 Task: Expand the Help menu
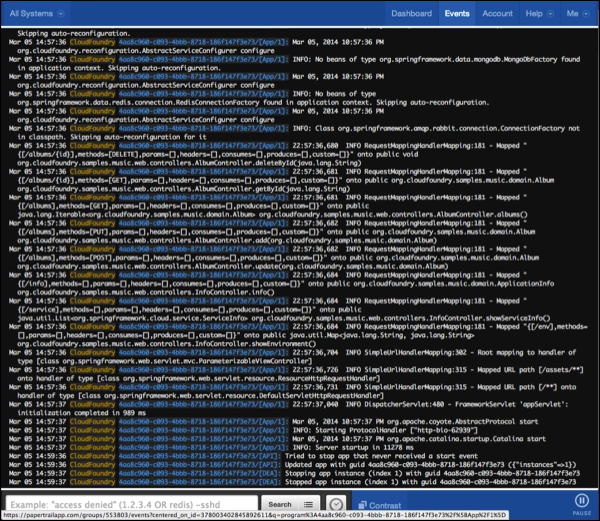click(x=539, y=14)
